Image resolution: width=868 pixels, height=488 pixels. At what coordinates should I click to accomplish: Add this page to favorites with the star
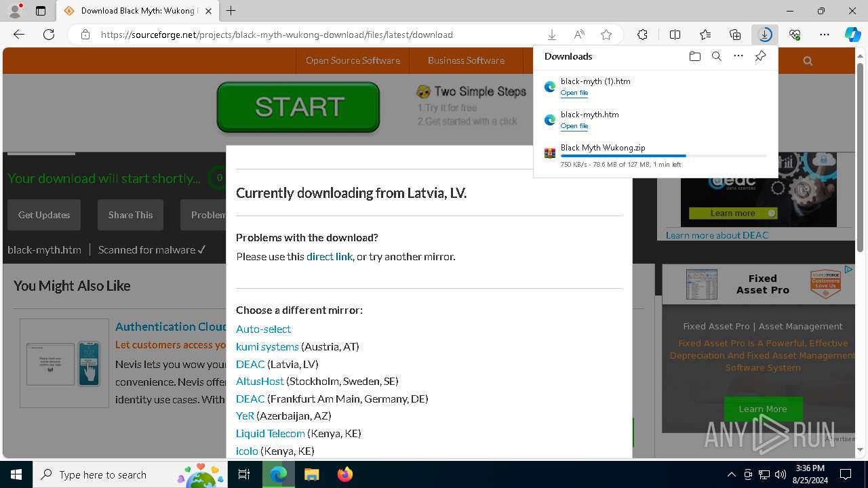606,35
